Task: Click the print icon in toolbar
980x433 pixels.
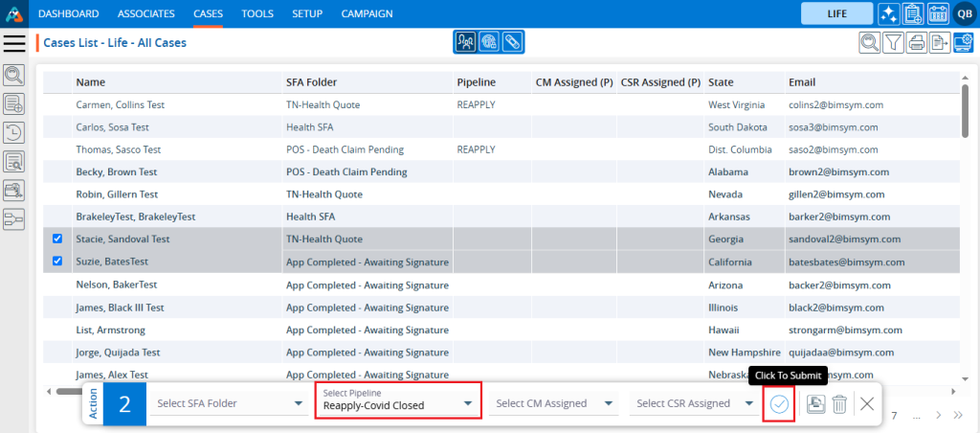Action: click(916, 42)
